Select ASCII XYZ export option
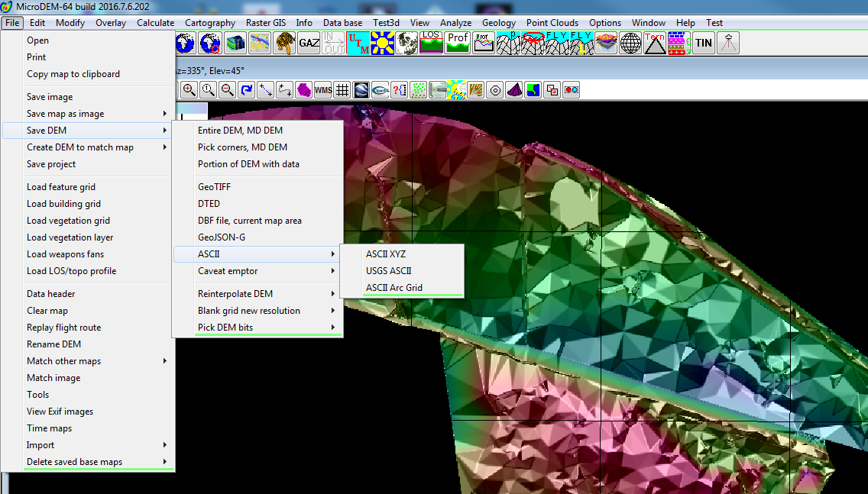The height and width of the screenshot is (494, 868). pyautogui.click(x=402, y=254)
